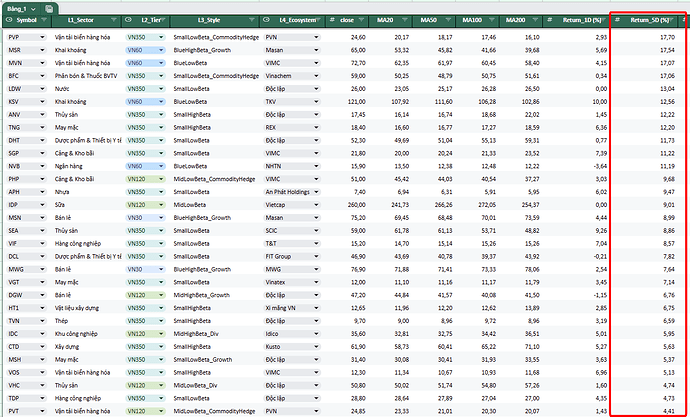This screenshot has height=417, width=690.
Task: Click the number type icon on close header
Action: [x=332, y=20]
